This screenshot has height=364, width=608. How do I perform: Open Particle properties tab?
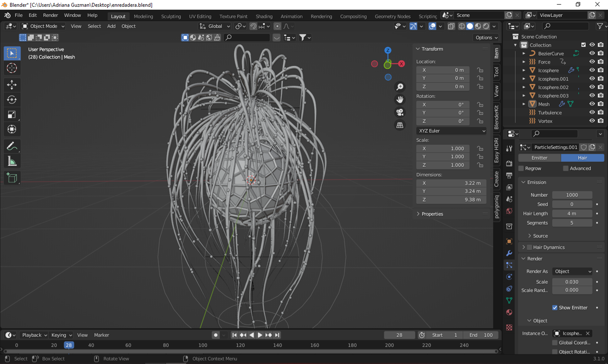tap(509, 265)
